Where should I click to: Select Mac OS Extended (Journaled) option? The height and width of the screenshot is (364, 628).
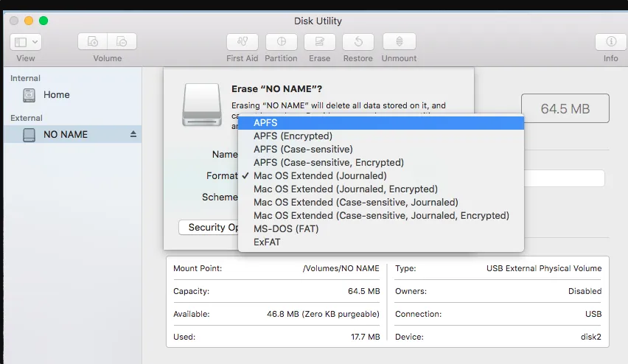point(381,176)
